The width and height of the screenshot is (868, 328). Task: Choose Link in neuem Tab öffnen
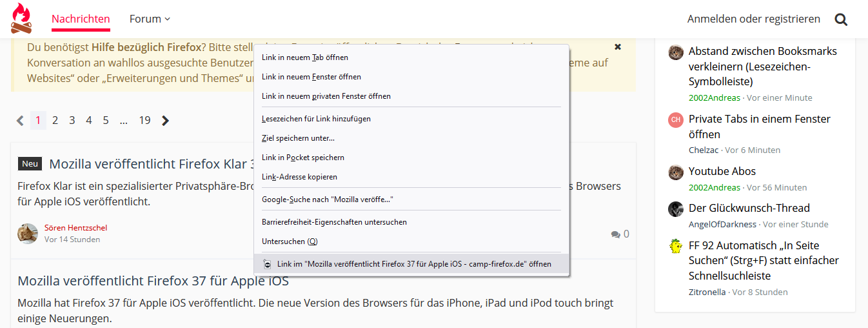411,57
